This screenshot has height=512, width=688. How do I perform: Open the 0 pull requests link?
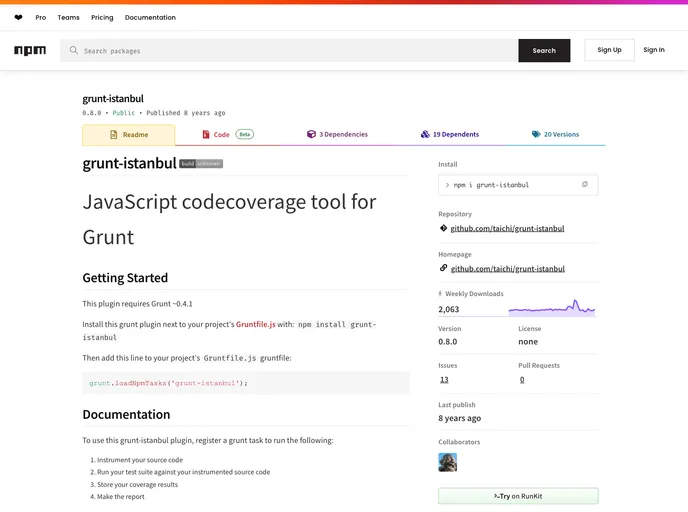522,380
